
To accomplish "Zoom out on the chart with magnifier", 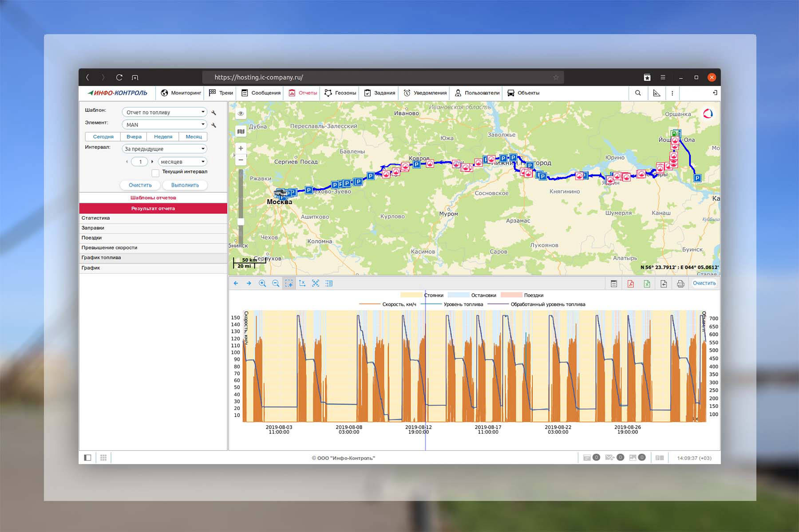I will tap(276, 283).
